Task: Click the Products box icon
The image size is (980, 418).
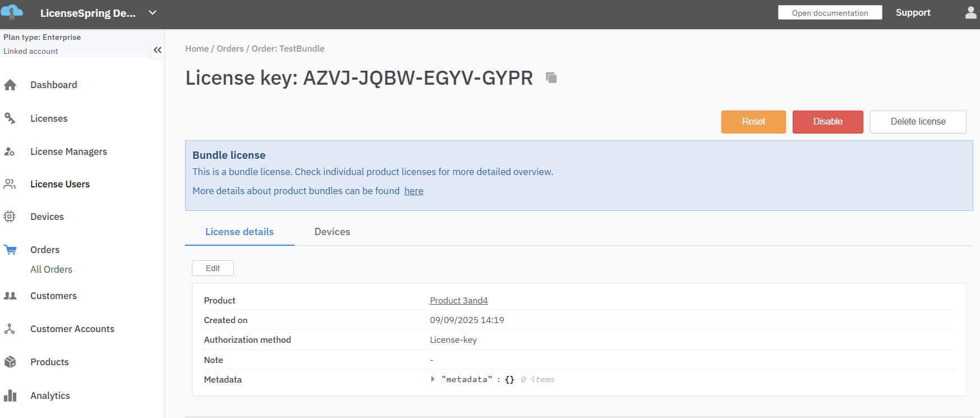Action: (10, 362)
